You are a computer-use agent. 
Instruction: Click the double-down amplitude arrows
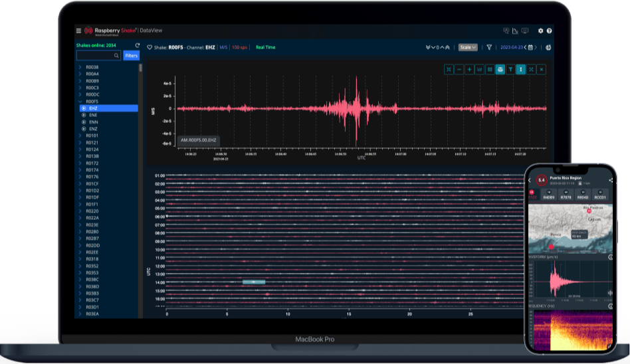pos(428,47)
